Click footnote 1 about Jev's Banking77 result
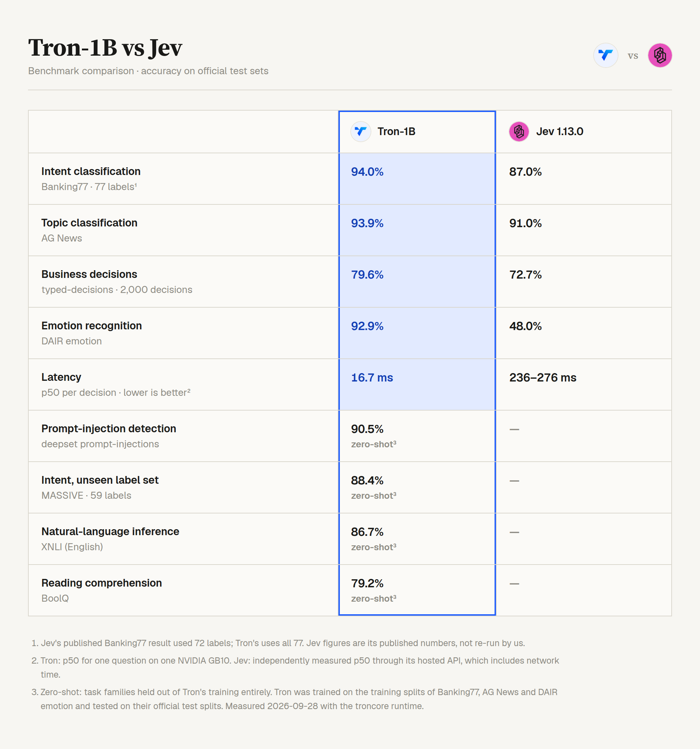The width and height of the screenshot is (700, 749). (278, 643)
